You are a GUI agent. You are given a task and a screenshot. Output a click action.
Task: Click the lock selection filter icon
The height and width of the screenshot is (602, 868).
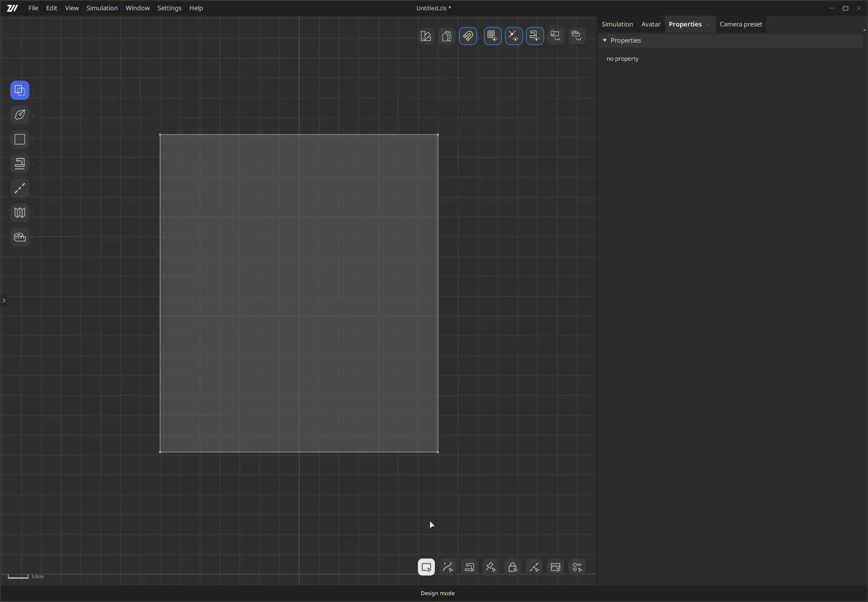pyautogui.click(x=512, y=567)
